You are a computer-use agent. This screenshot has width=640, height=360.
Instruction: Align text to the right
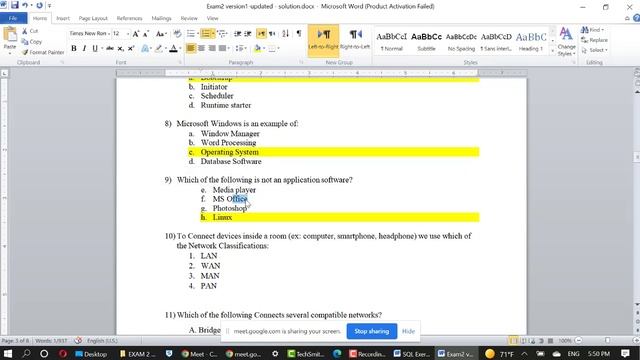point(212,48)
